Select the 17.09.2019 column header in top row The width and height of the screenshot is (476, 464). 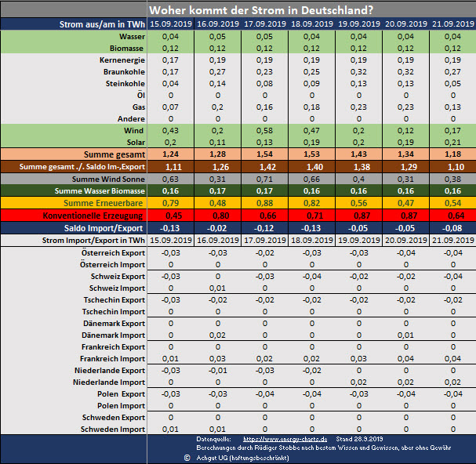(263, 25)
